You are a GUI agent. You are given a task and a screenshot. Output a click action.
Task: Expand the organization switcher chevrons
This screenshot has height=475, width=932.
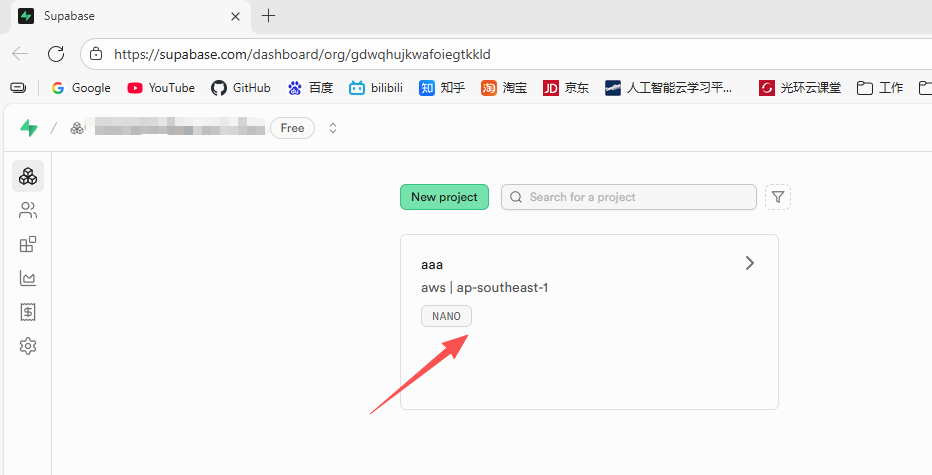(333, 128)
